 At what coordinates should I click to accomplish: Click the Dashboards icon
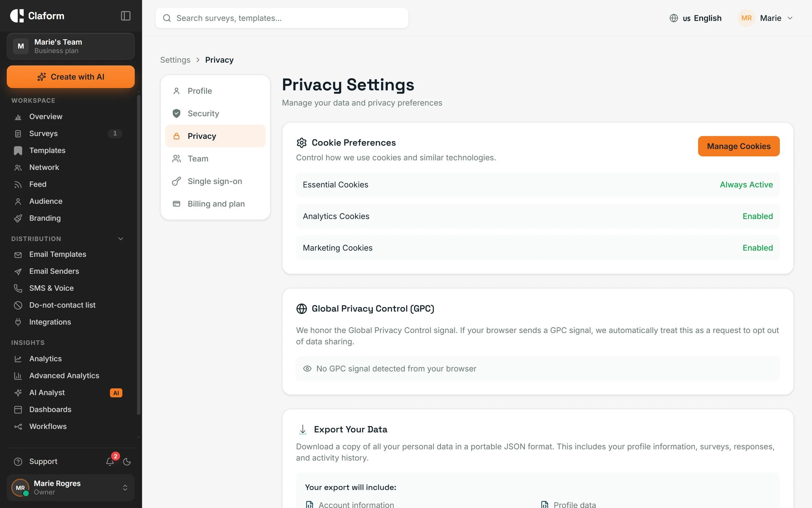click(18, 410)
